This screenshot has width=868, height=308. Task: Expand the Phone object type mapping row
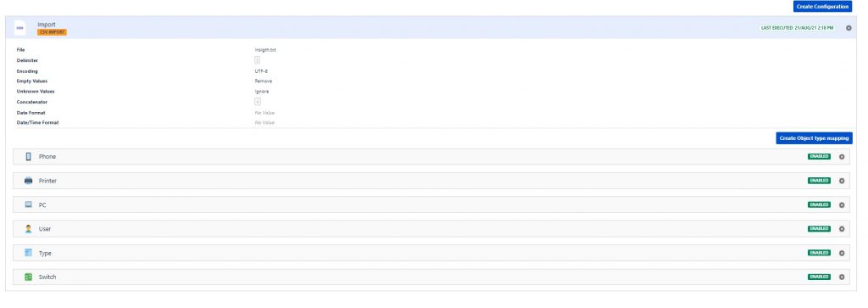click(431, 157)
